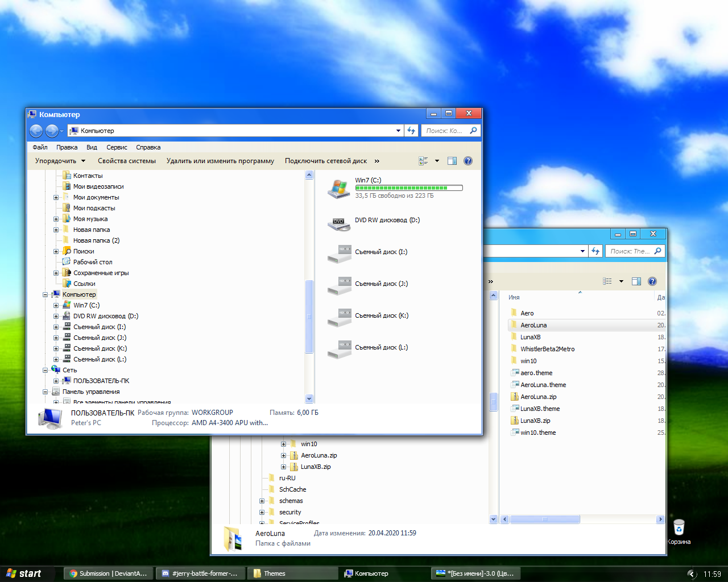
Task: Click search field in Themes window
Action: click(x=635, y=251)
